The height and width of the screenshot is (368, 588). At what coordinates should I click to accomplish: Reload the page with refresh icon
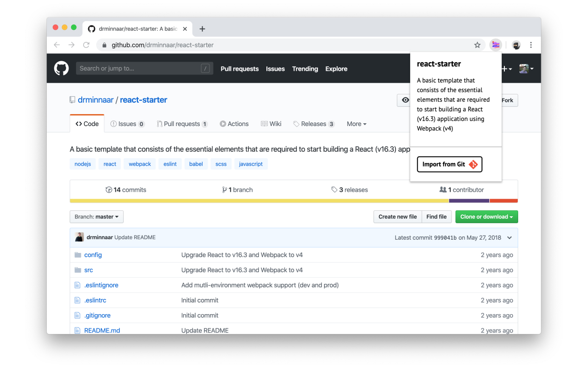click(86, 45)
